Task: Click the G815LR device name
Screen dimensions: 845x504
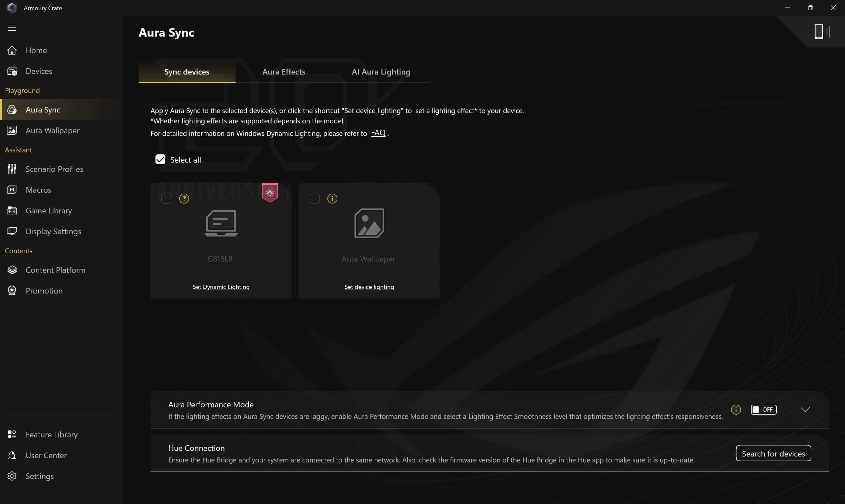Action: 220,259
